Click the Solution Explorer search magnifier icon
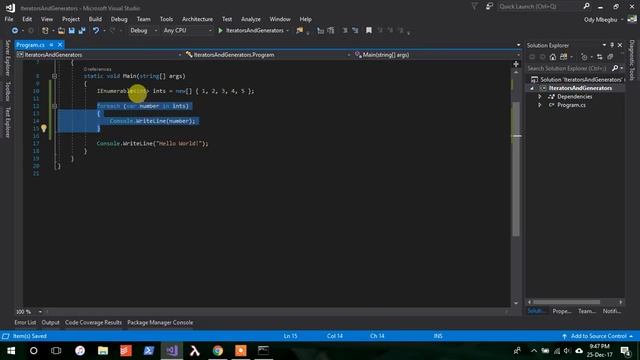The width and height of the screenshot is (640, 360). pyautogui.click(x=615, y=69)
